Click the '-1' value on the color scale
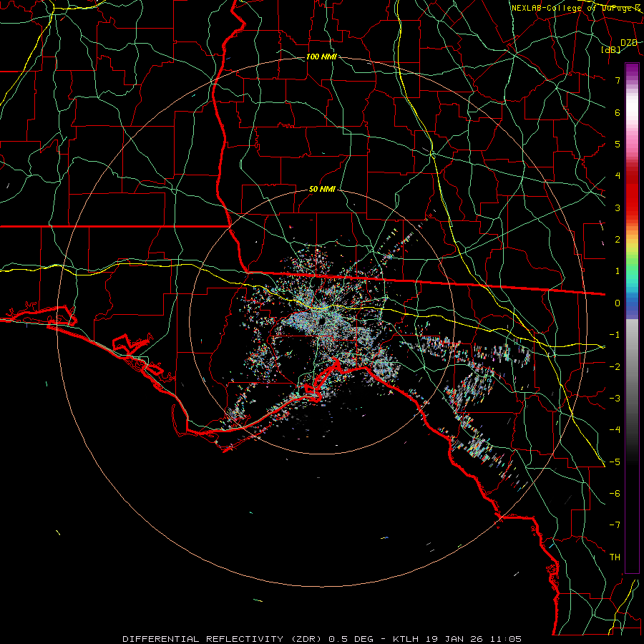The width and height of the screenshot is (644, 644). point(615,335)
